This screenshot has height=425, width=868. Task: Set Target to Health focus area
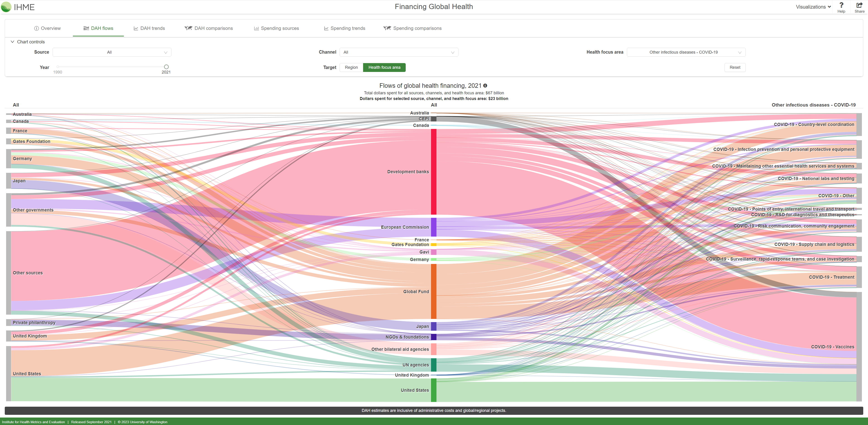[384, 67]
